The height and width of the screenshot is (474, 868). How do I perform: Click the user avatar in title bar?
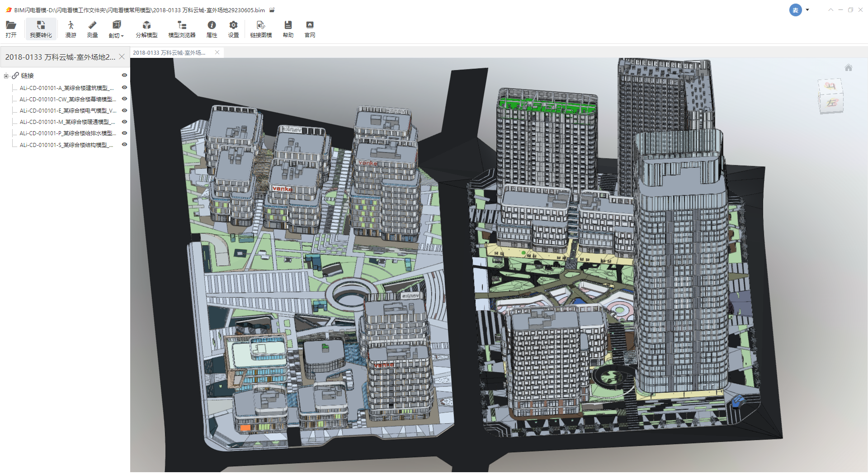pos(795,10)
